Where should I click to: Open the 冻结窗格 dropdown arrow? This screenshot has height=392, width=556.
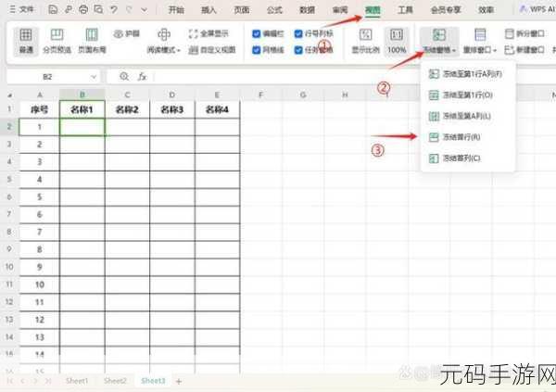point(454,50)
